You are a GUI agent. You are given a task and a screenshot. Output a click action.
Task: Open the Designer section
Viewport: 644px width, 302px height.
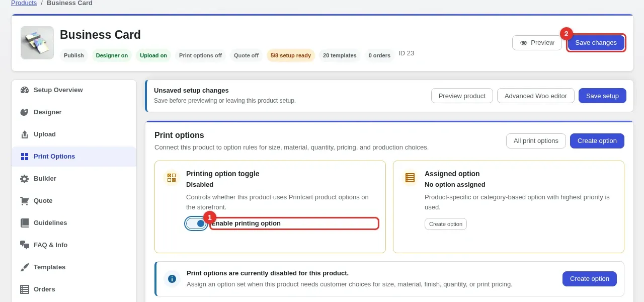click(x=73, y=112)
